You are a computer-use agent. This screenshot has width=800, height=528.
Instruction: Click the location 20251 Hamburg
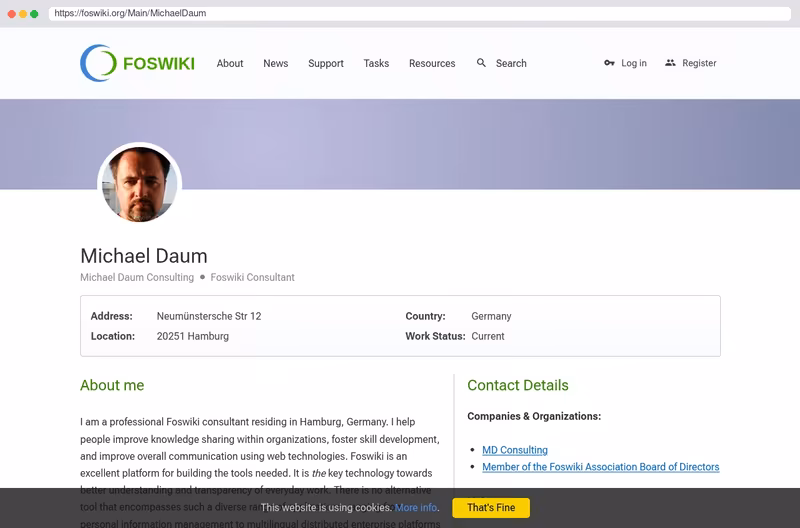point(192,336)
